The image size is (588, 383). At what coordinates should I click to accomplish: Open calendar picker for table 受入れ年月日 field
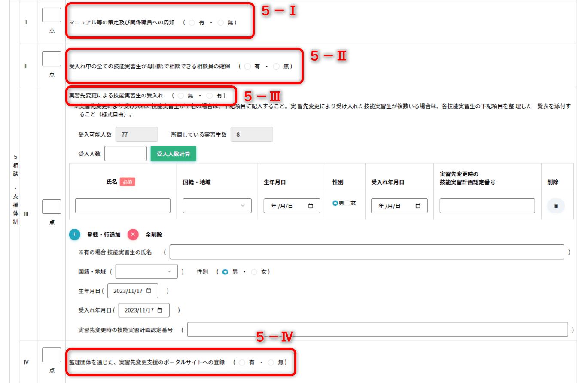(x=418, y=206)
